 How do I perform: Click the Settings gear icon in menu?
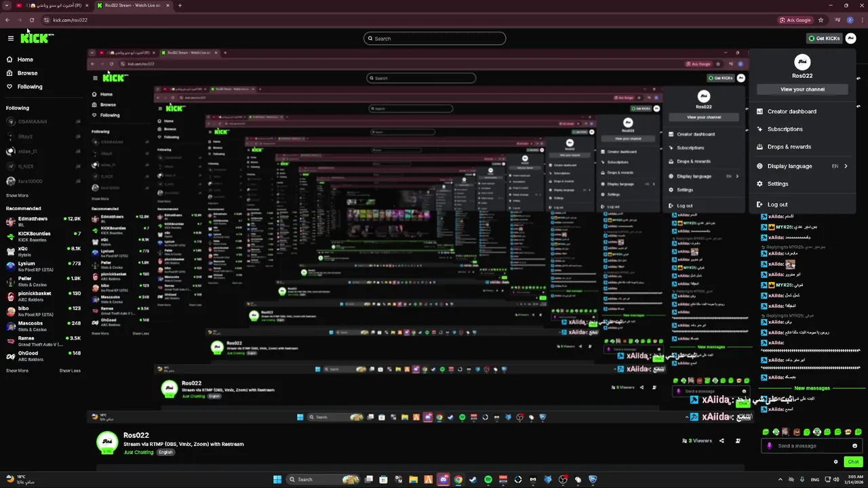click(x=759, y=184)
